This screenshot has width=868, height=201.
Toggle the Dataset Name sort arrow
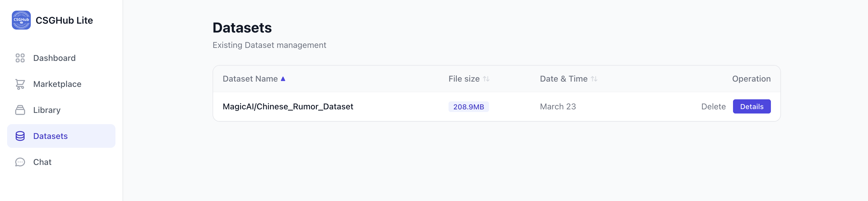point(283,79)
